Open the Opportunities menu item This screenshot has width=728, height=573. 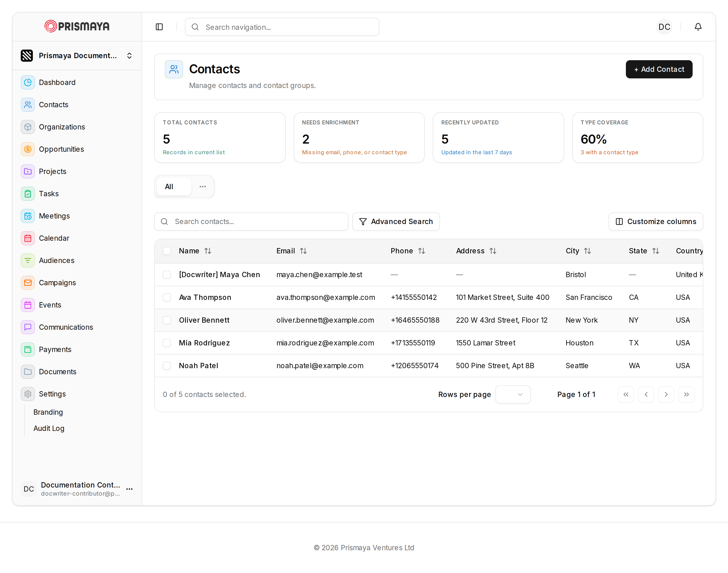77,149
